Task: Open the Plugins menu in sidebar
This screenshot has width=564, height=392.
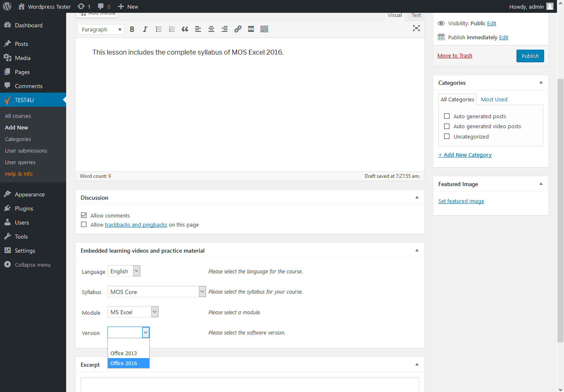Action: click(24, 208)
